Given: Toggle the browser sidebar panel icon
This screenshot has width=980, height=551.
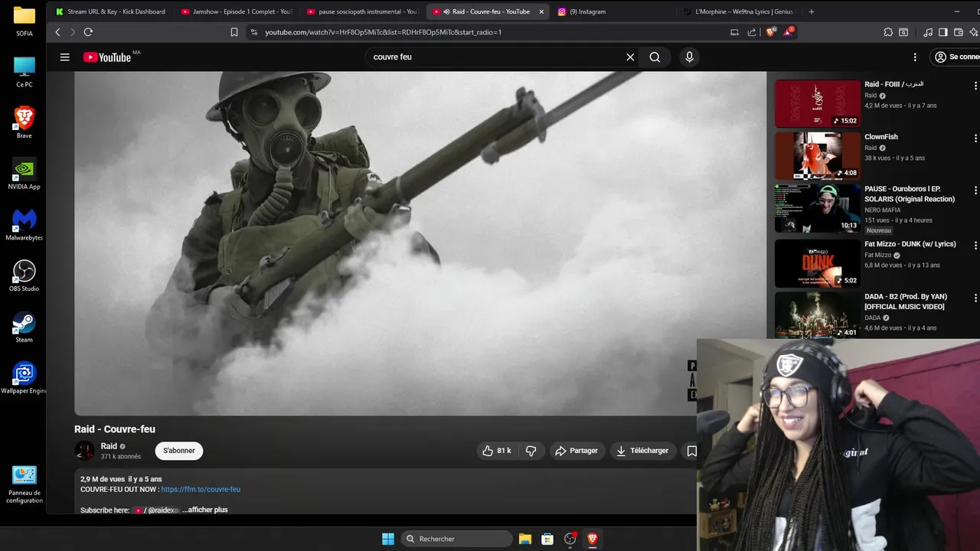Looking at the screenshot, I should point(943,32).
